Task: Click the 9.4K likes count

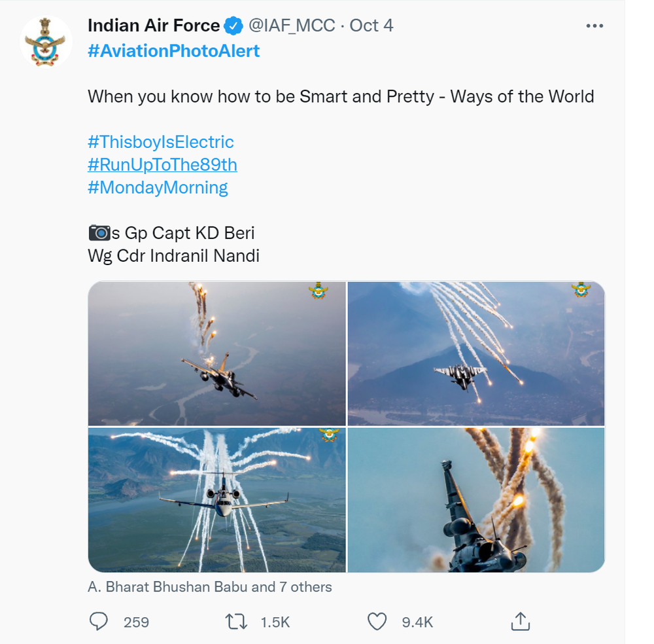Action: 417,622
